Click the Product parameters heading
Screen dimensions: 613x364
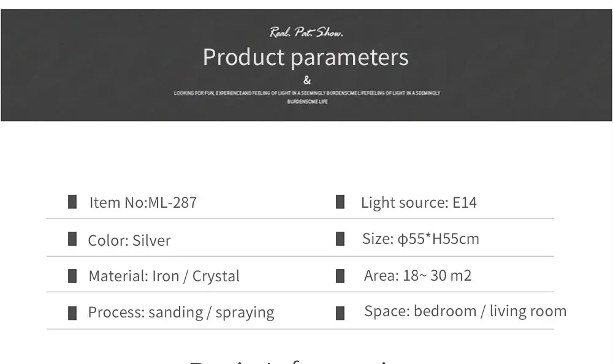(306, 57)
